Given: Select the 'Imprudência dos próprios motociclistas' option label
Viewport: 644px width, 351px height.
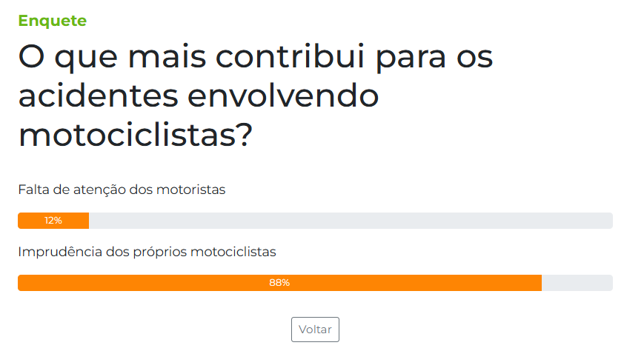Looking at the screenshot, I should (x=147, y=252).
